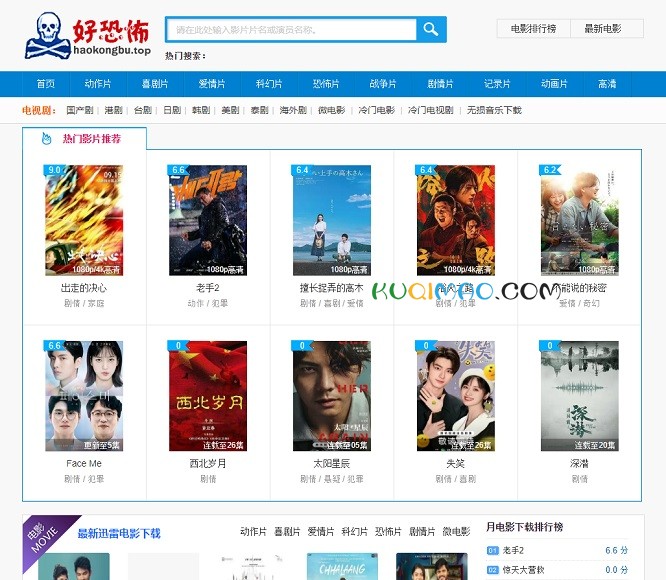Open the 冷门电影 link
This screenshot has height=580, width=666.
point(377,110)
